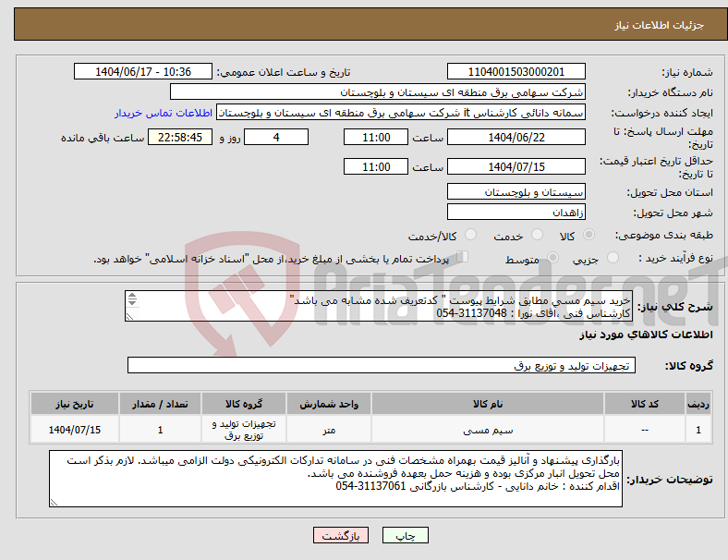Click the تعداد / مقدار column header
Viewport: 728px width, 560px height.
point(160,404)
